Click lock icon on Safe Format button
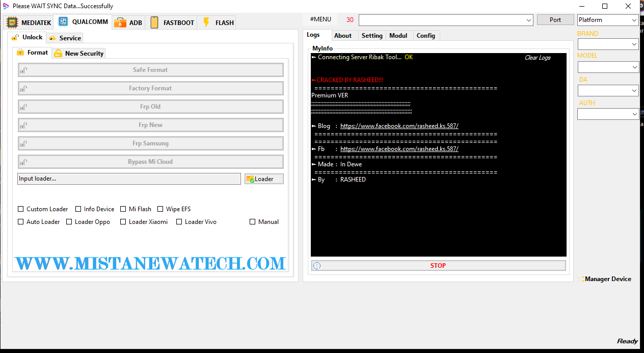The image size is (644, 353). click(23, 70)
